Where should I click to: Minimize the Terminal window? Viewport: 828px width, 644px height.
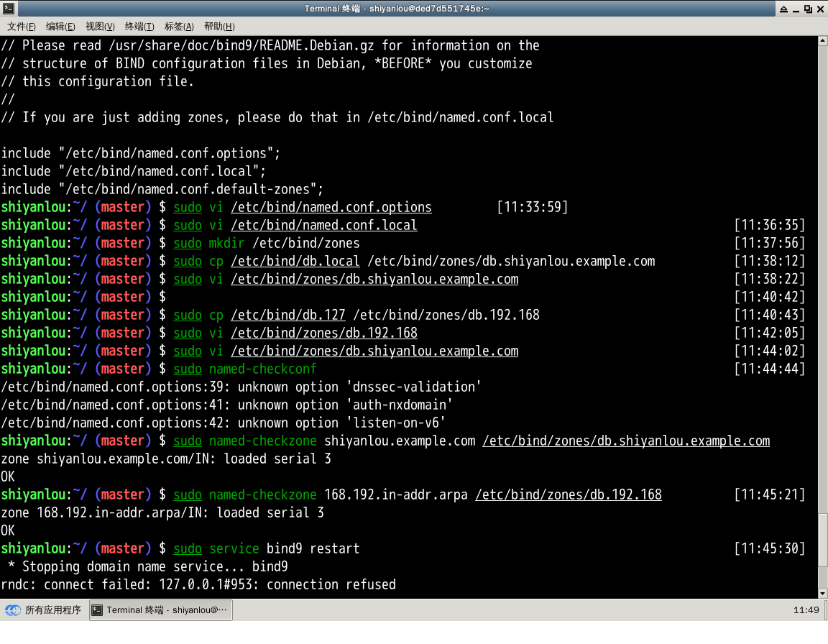[x=796, y=9]
